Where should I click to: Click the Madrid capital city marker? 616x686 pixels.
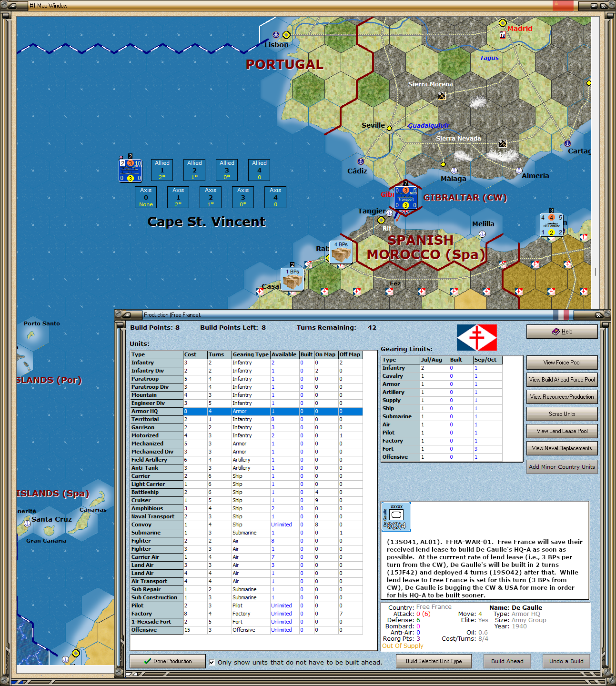pos(503,23)
